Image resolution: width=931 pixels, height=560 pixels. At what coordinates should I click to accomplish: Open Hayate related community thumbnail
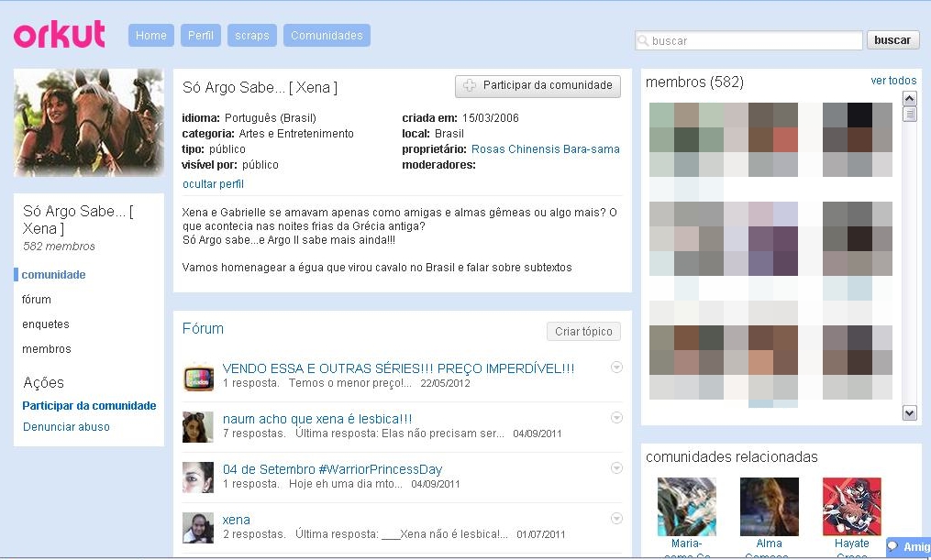[x=851, y=507]
